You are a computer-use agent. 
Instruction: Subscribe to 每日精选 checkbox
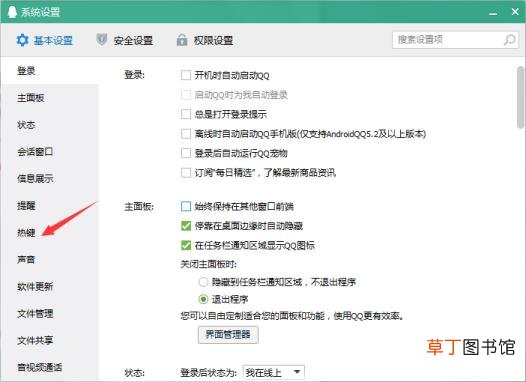click(x=186, y=173)
